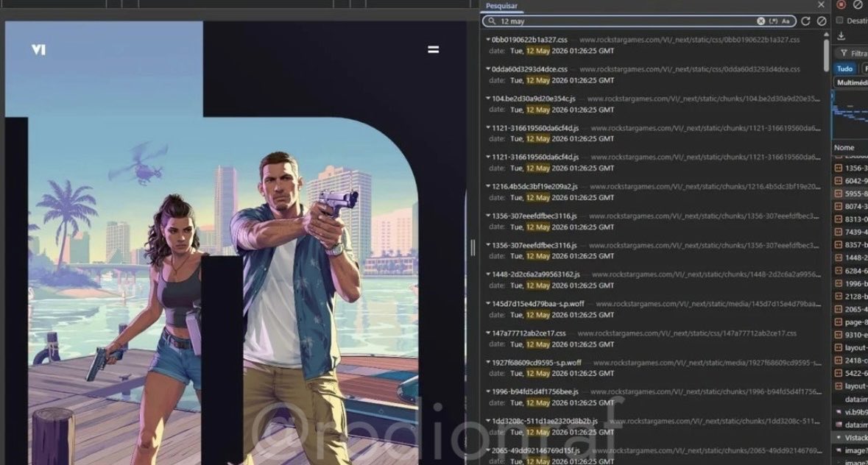Image resolution: width=868 pixels, height=465 pixels.
Task: Click the network overview timeline graph
Action: click(850, 113)
